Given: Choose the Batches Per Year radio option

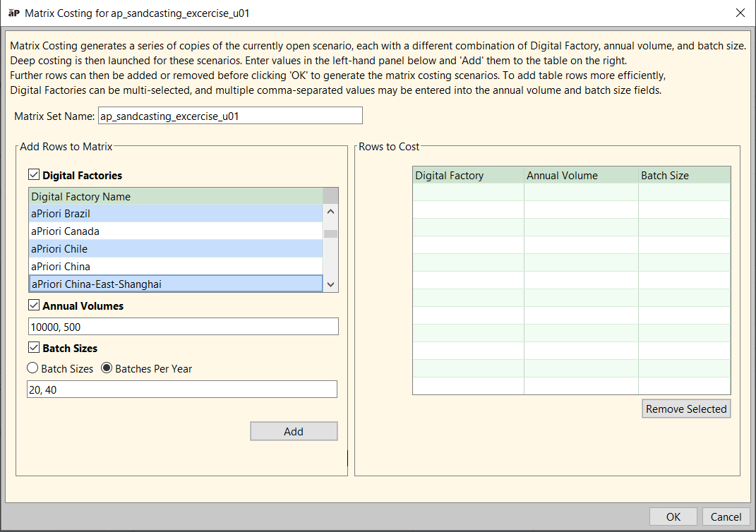Looking at the screenshot, I should click(x=107, y=368).
